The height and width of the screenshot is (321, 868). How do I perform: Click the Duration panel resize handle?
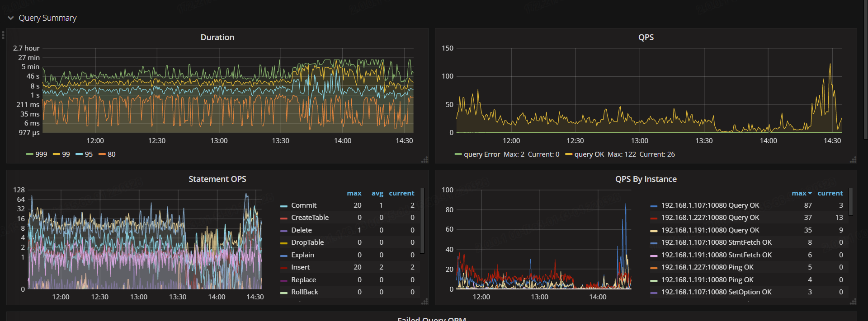tap(425, 160)
